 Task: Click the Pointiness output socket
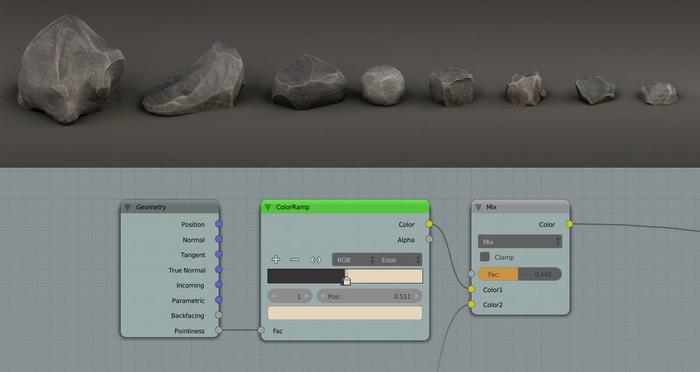click(x=218, y=330)
